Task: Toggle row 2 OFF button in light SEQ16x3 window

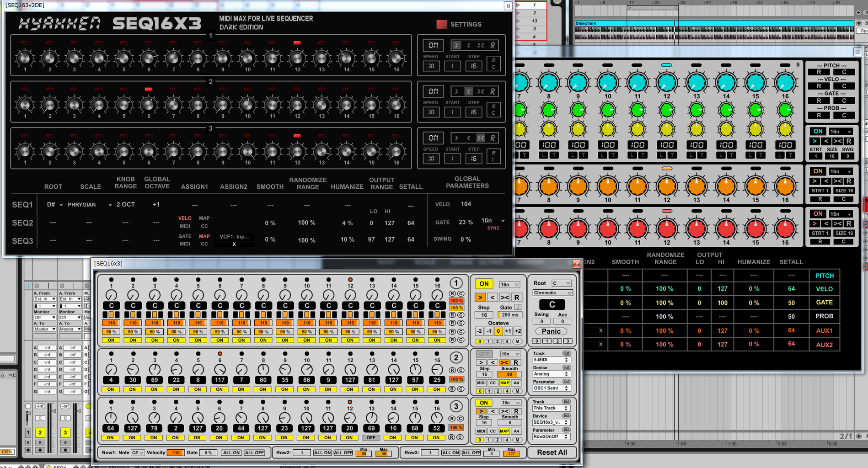Action: [x=484, y=354]
